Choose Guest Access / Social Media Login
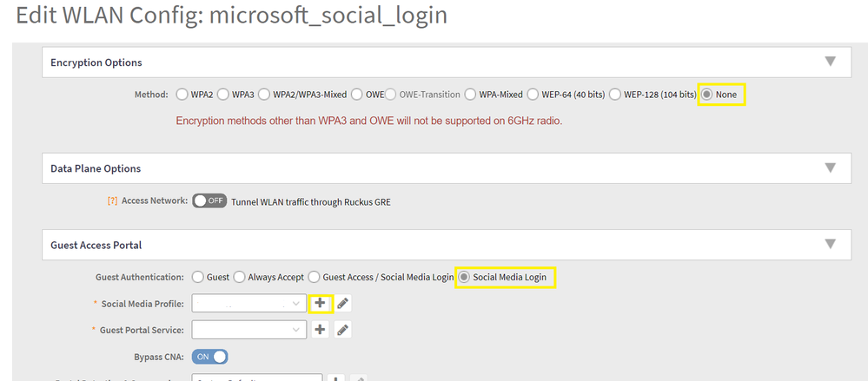 pos(314,277)
